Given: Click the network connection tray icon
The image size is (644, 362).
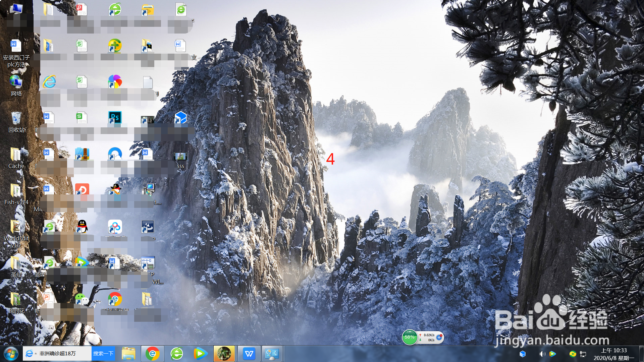Looking at the screenshot, I should [x=583, y=354].
